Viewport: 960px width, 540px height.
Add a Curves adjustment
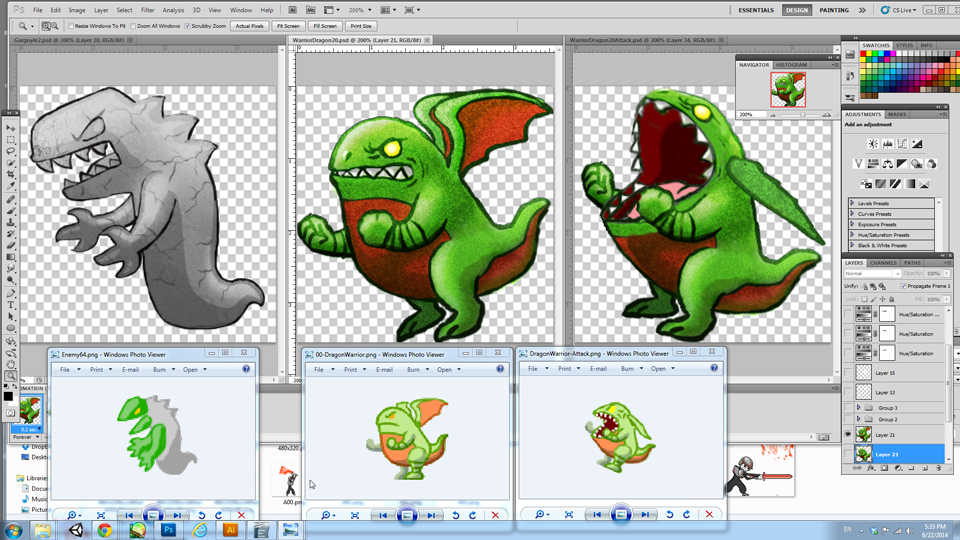[x=902, y=144]
